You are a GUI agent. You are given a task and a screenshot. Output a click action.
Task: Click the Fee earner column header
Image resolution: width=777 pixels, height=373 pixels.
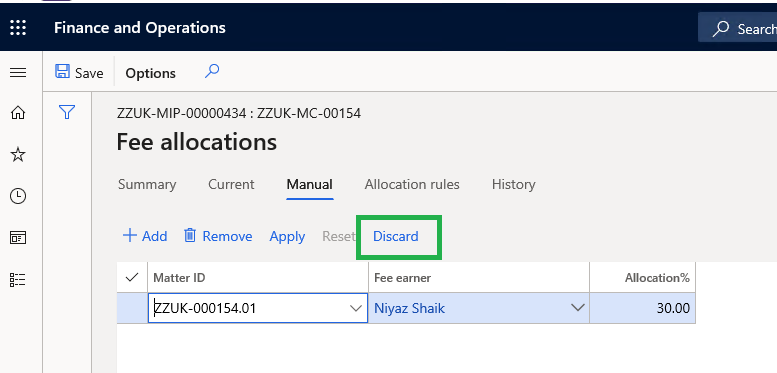(479, 277)
